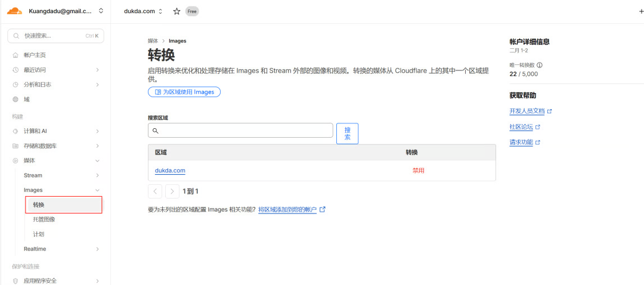Expand the 最近访问 chevron
The width and height of the screenshot is (644, 285).
(x=97, y=70)
